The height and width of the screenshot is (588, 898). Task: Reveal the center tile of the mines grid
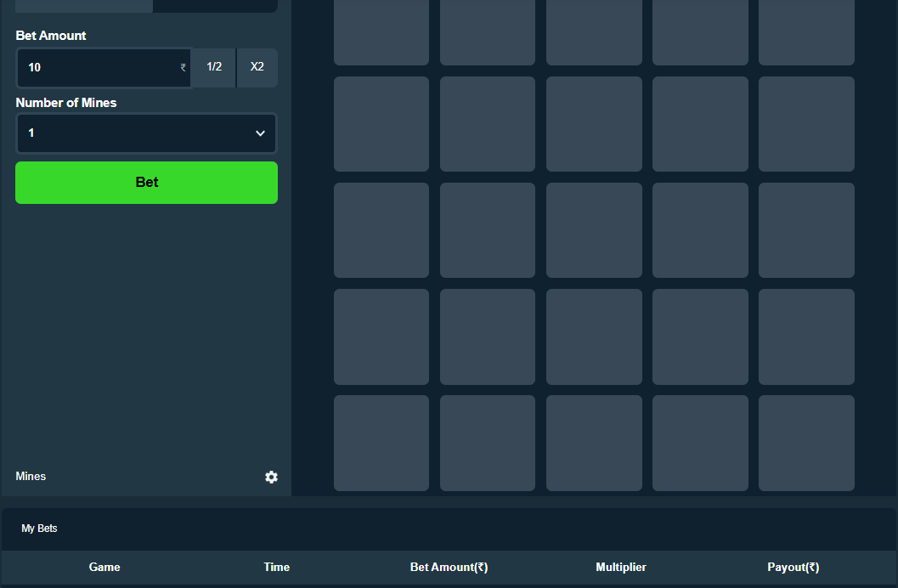tap(594, 230)
